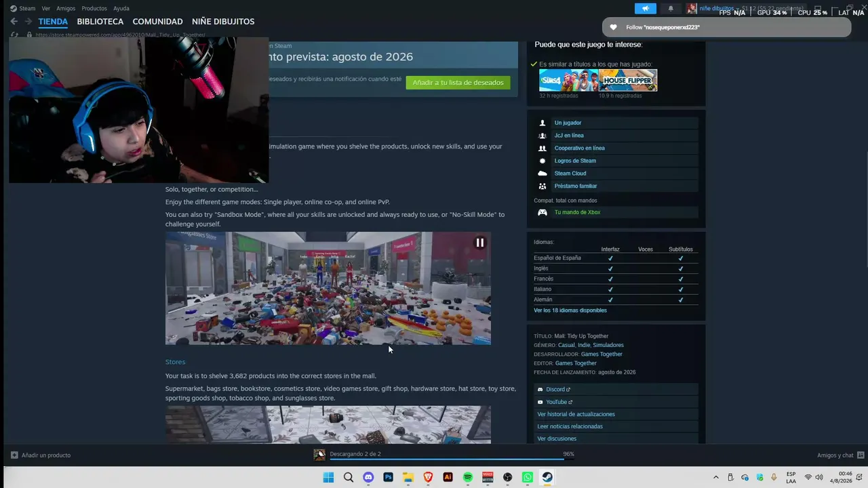Show hidden system tray icons
Viewport: 868px width, 488px height.
point(715,477)
